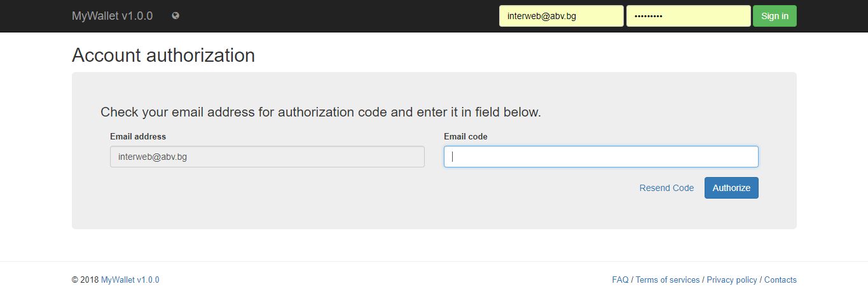Open Terms of services in footer
Image resolution: width=868 pixels, height=305 pixels.
(x=668, y=280)
